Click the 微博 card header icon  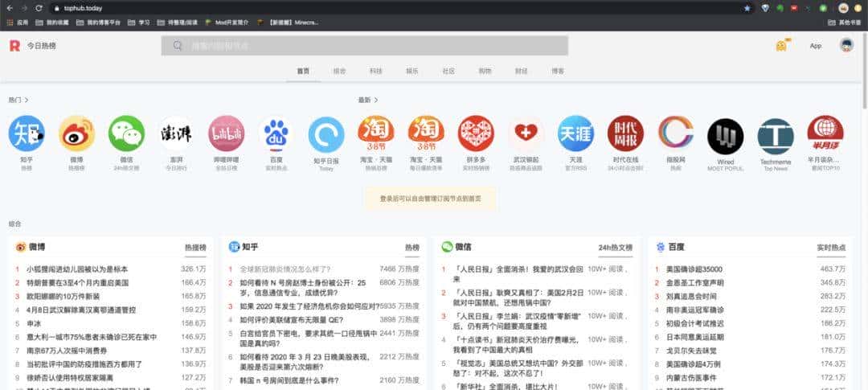click(x=21, y=247)
